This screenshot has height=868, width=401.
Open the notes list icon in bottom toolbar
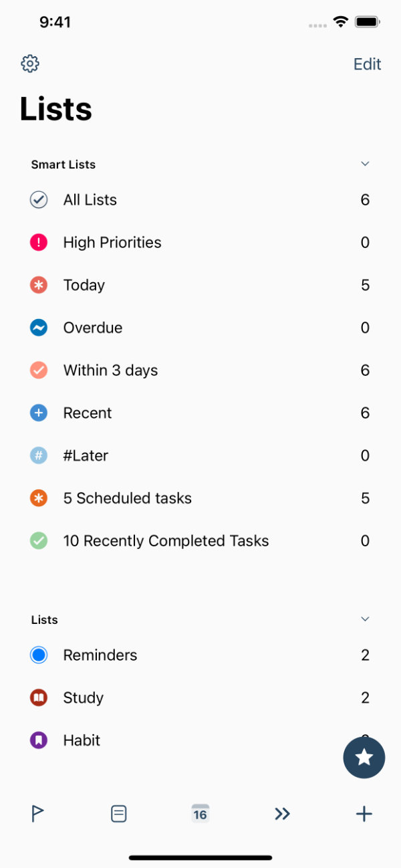(x=118, y=813)
